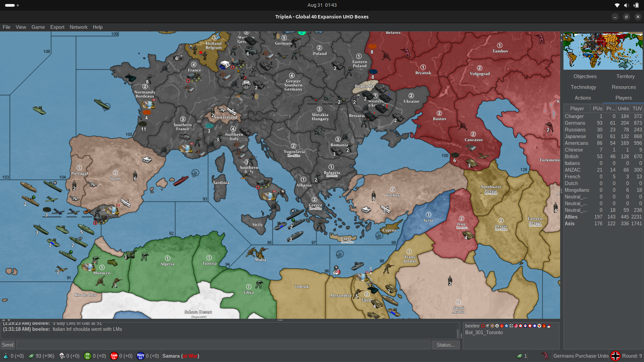The image size is (644, 362).
Task: Open the File menu
Action: click(x=6, y=27)
